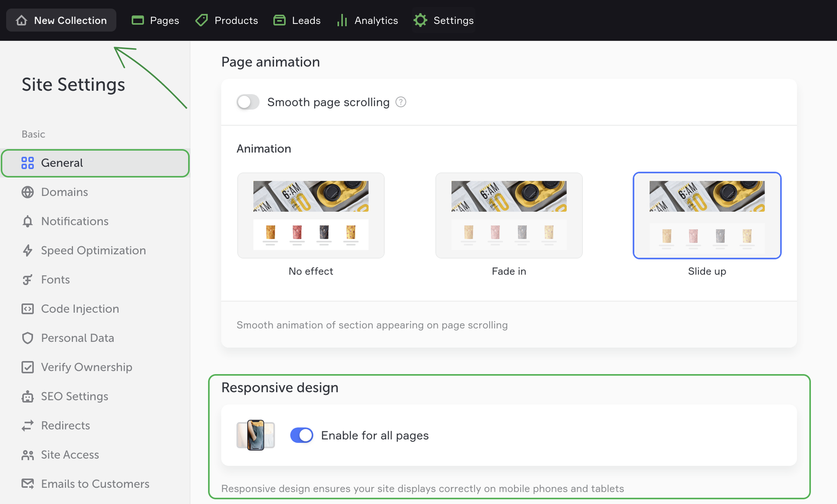837x504 pixels.
Task: Click the robot icon for SEO Settings
Action: (27, 397)
